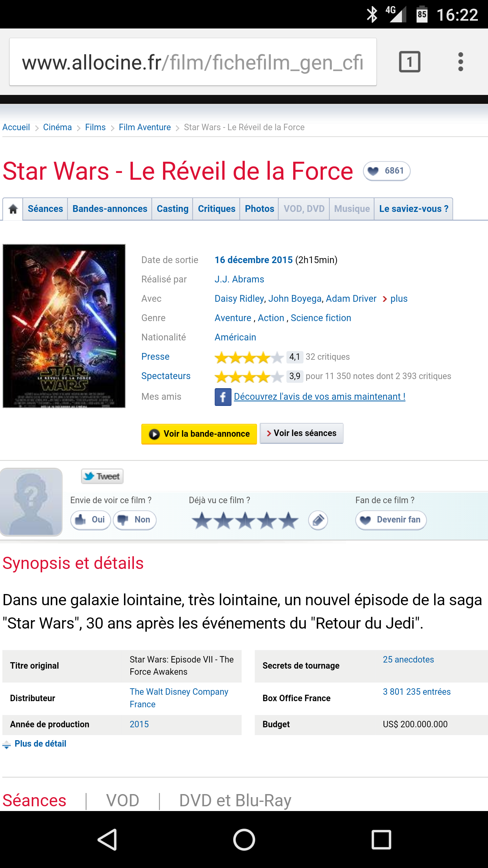Toggle the Devenir fan heart button

point(391,520)
